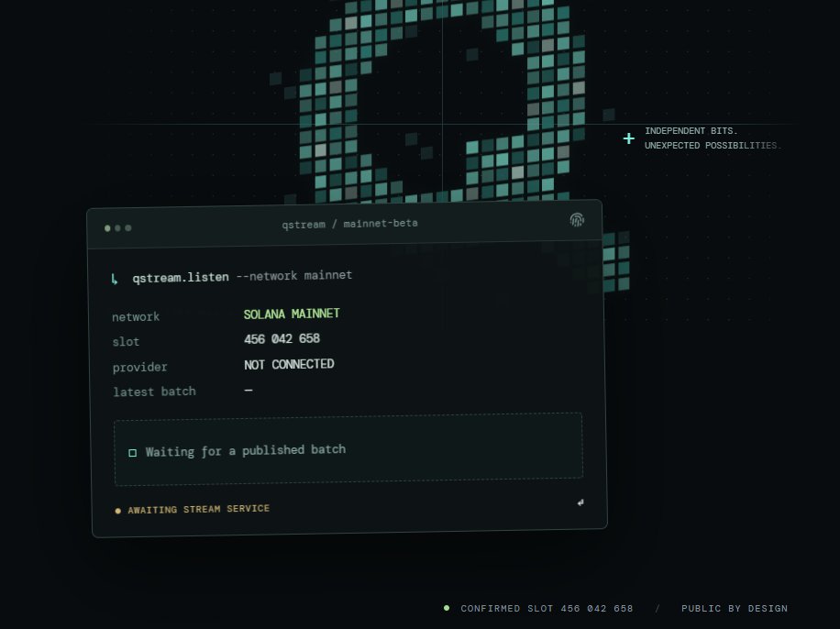Click the amber dot before AWAITING STREAM SERVICE
This screenshot has height=629, width=840.
pyautogui.click(x=118, y=511)
